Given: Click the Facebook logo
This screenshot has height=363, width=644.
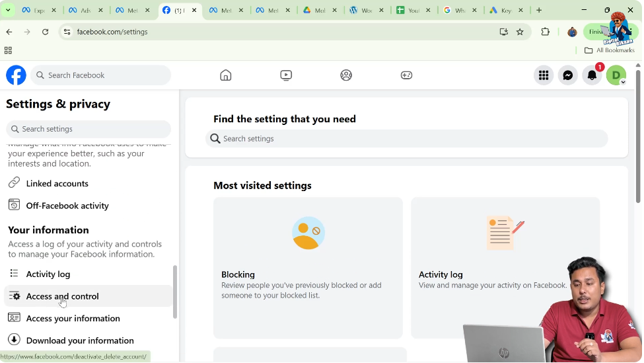Looking at the screenshot, I should pos(16,75).
